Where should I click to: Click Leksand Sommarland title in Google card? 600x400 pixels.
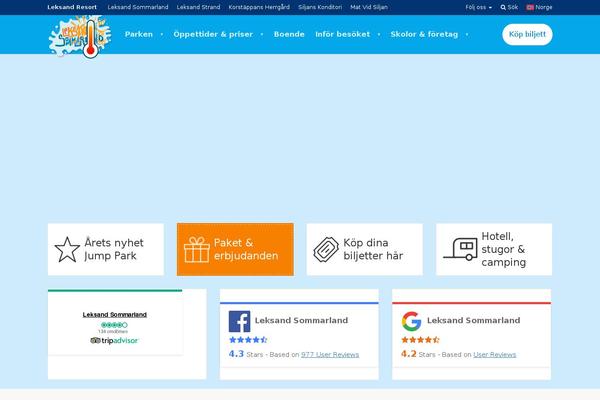pyautogui.click(x=473, y=320)
